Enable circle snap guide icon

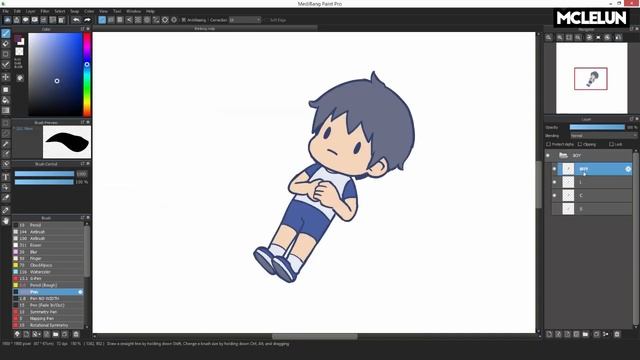(147, 20)
